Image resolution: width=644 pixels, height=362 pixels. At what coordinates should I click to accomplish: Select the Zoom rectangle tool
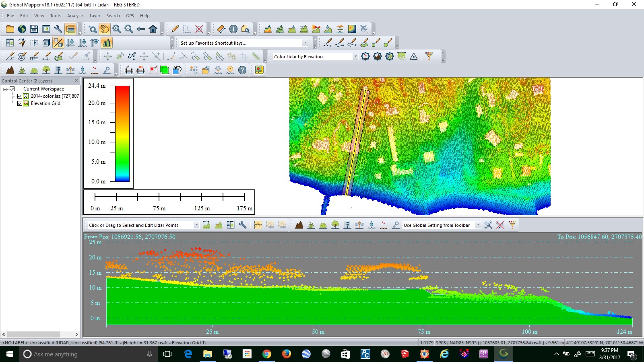(x=93, y=29)
